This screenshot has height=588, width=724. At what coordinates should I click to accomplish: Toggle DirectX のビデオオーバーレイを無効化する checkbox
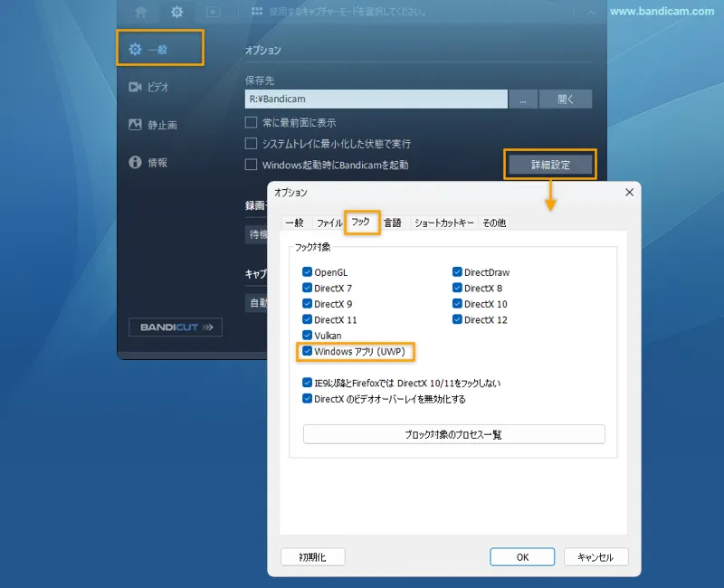(x=307, y=399)
